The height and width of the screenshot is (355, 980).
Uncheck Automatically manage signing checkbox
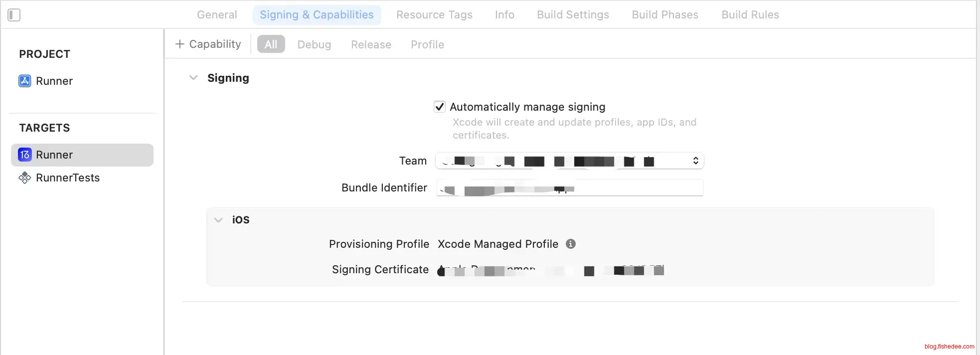tap(440, 107)
